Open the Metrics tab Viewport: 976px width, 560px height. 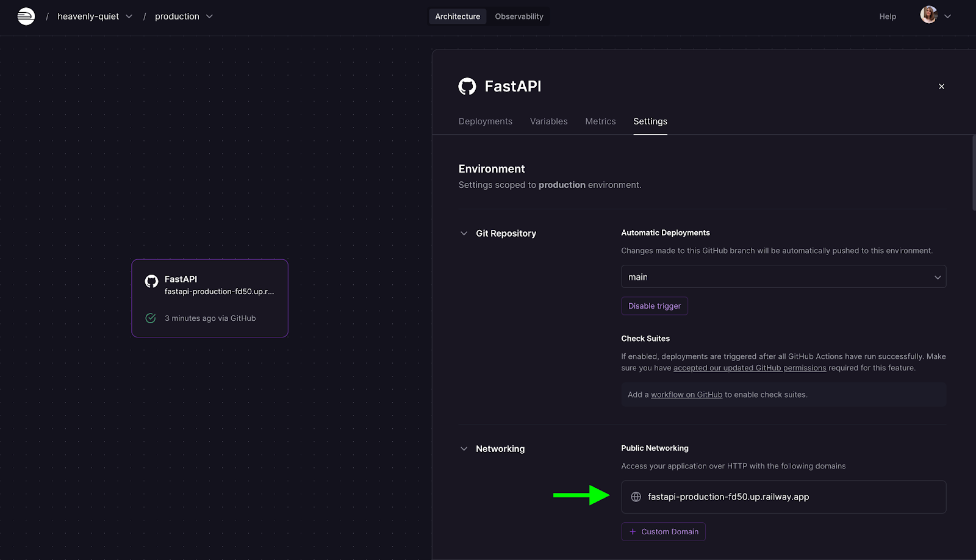pos(600,121)
